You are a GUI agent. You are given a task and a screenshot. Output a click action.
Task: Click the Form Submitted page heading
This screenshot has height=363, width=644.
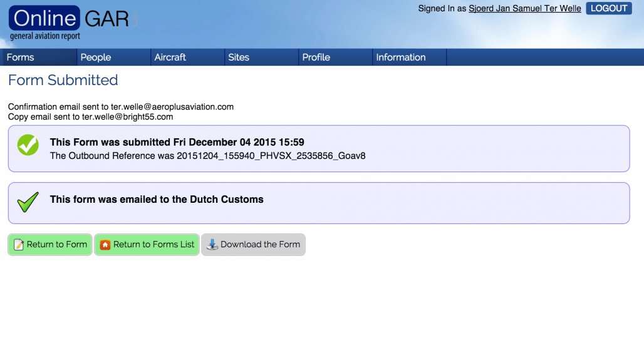pos(63,80)
